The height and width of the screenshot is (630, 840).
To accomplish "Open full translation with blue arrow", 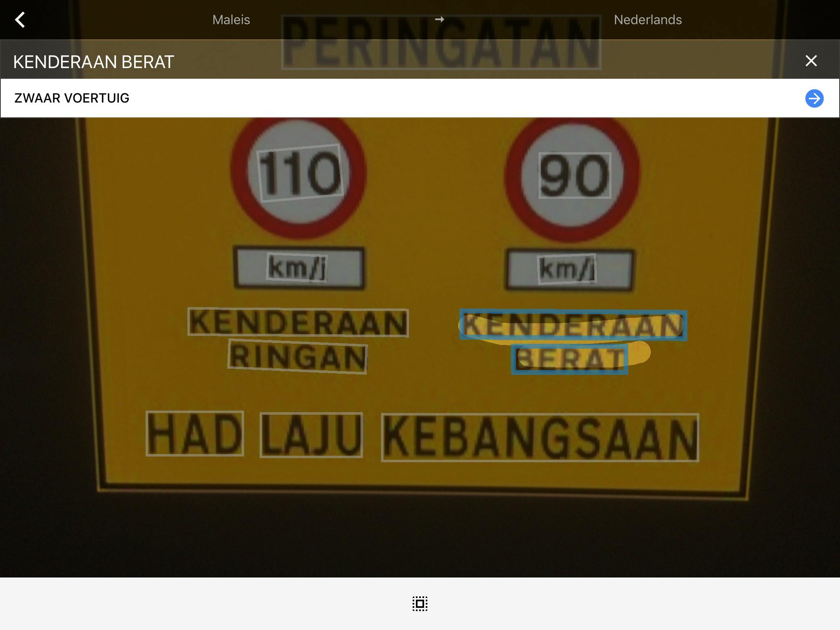I will point(814,98).
